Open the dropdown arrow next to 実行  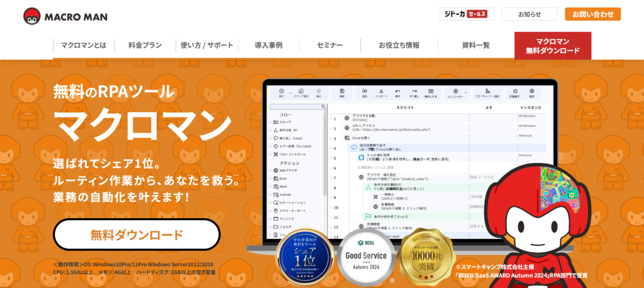[x=290, y=93]
